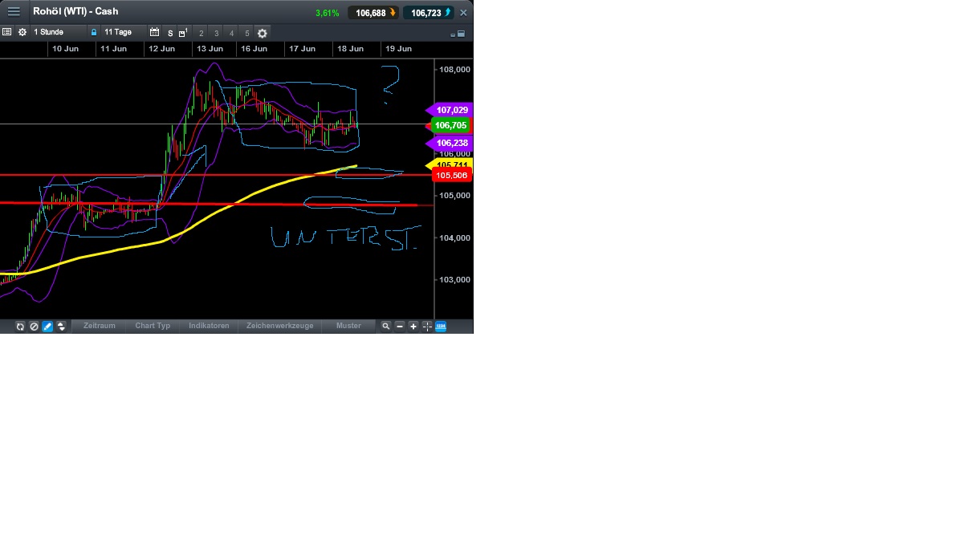Image resolution: width=969 pixels, height=560 pixels.
Task: Open the Zeitraum selector
Action: (99, 326)
